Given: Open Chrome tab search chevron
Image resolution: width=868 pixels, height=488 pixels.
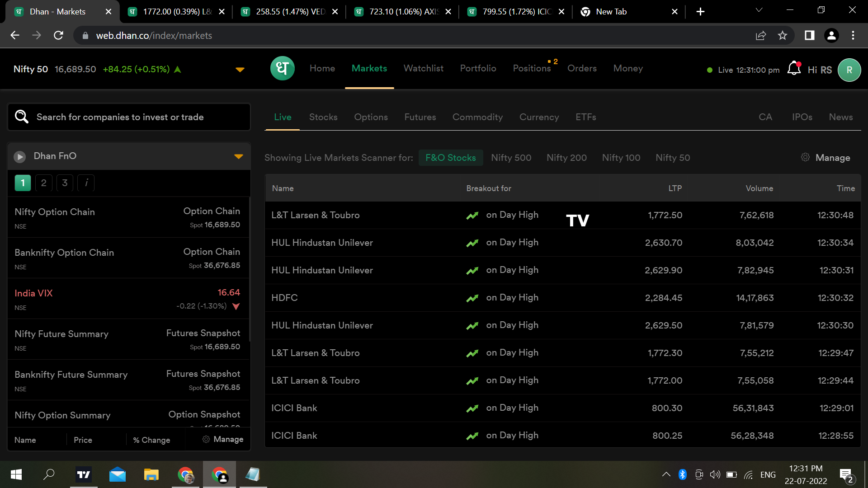Looking at the screenshot, I should tap(759, 10).
